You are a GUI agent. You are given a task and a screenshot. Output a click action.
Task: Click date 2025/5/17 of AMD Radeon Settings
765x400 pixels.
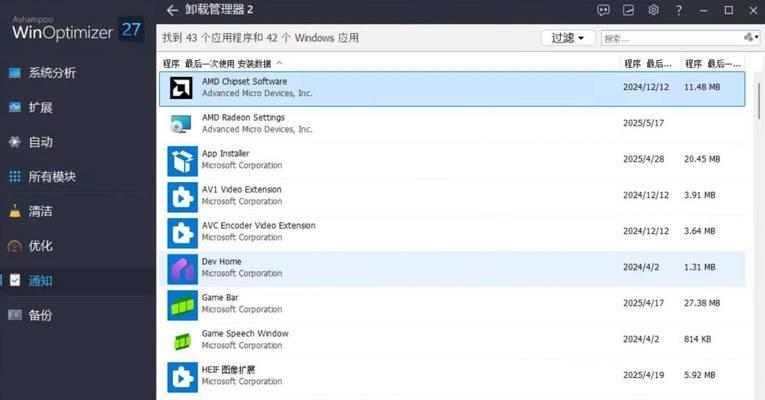click(643, 123)
